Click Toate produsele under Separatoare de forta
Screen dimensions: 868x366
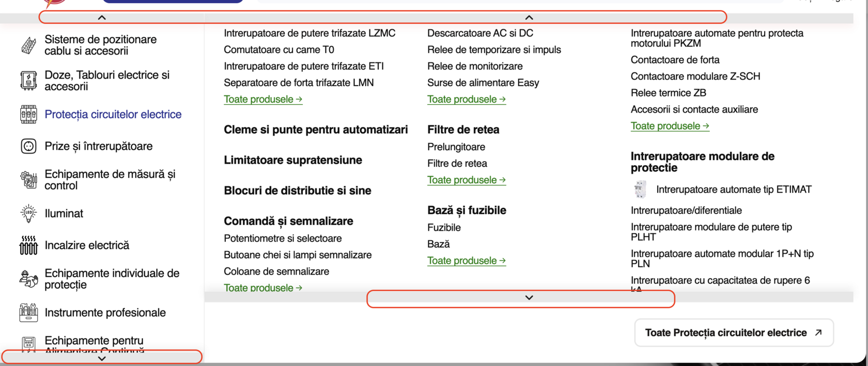point(263,99)
